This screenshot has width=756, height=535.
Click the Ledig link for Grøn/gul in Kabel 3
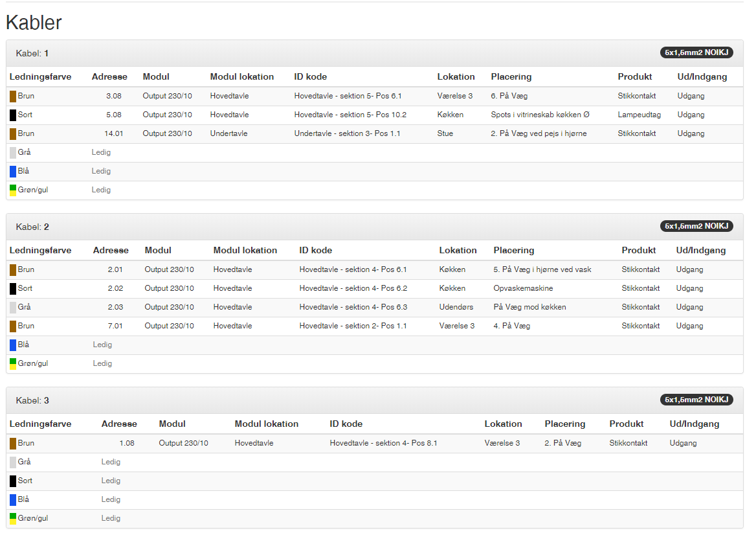point(111,518)
